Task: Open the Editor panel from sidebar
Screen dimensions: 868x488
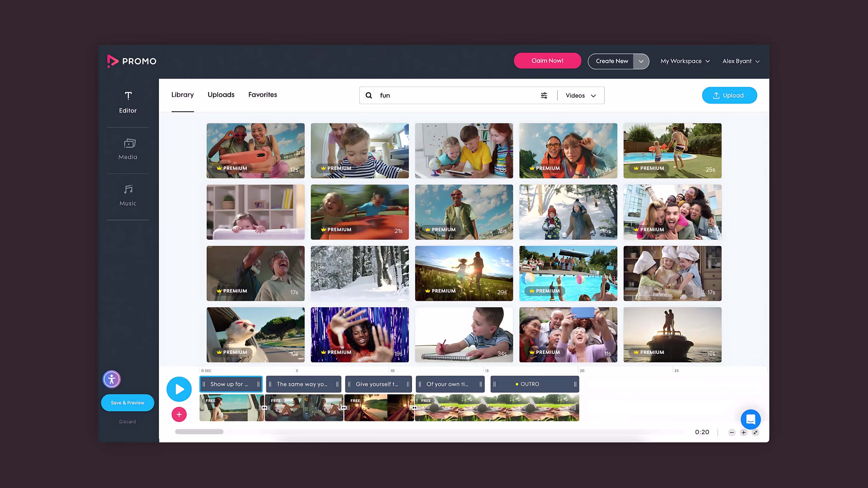Action: click(128, 102)
